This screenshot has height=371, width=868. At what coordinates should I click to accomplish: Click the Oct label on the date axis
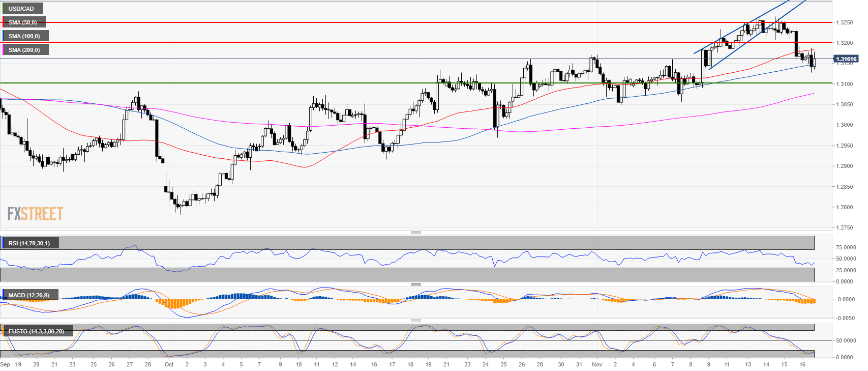click(x=169, y=364)
